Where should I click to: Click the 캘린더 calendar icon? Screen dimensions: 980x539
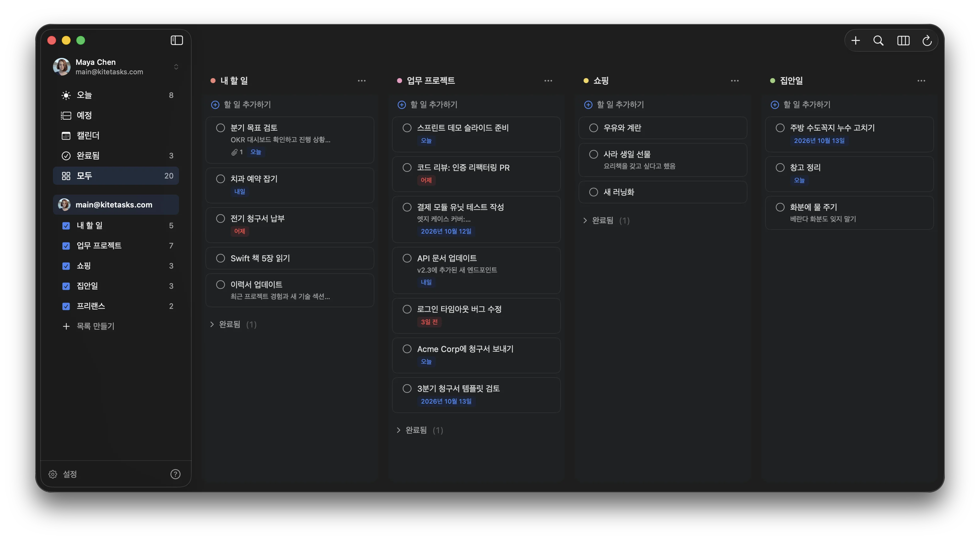[x=66, y=136]
